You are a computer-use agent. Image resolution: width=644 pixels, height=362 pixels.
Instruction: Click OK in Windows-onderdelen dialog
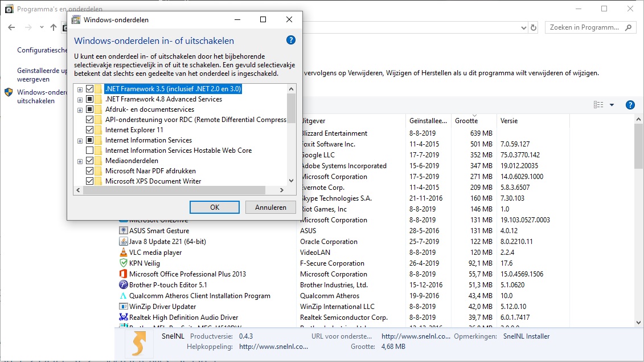[x=215, y=208]
